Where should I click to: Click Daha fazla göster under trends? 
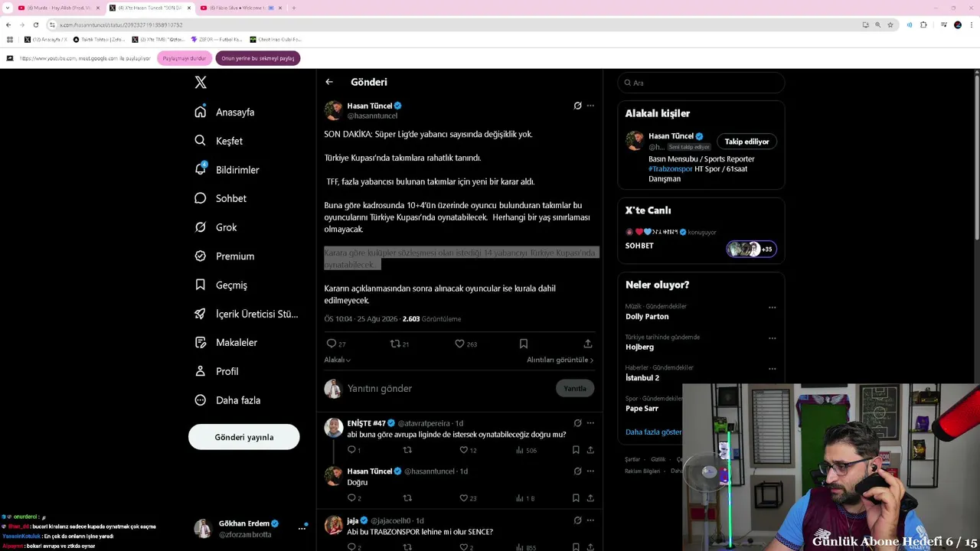[x=653, y=432]
